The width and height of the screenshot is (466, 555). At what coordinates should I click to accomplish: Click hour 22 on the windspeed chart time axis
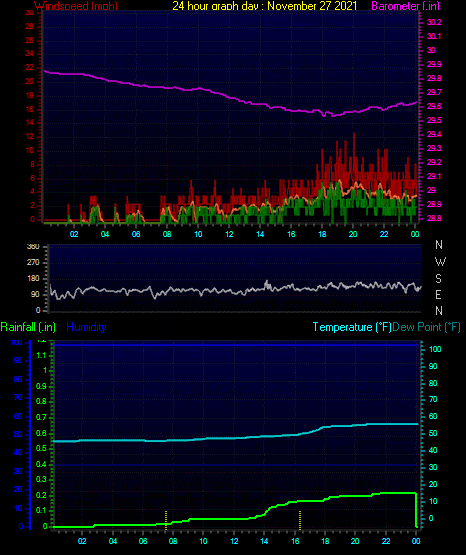pos(384,234)
